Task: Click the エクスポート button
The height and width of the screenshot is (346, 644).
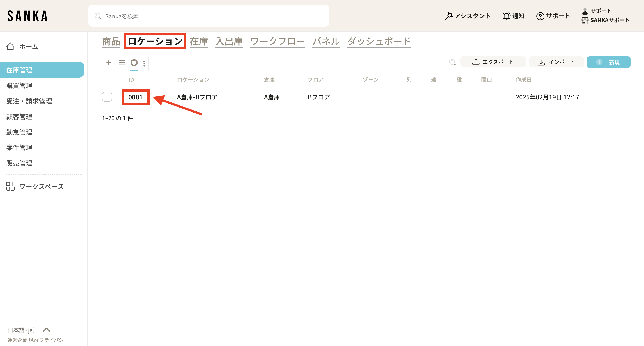Action: [493, 62]
